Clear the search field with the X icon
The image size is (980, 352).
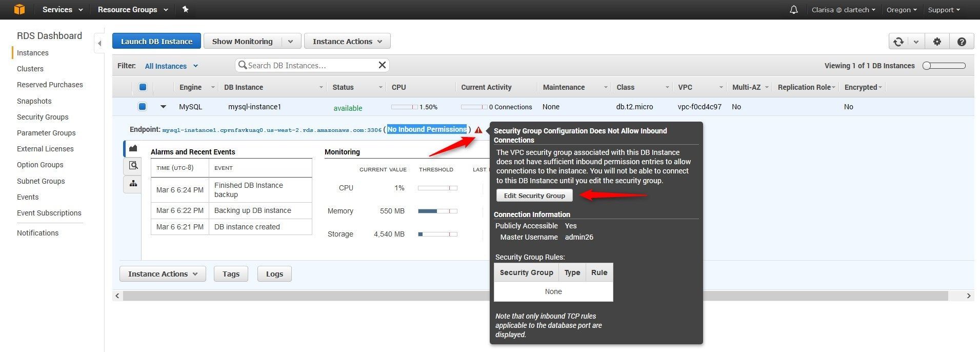point(382,65)
